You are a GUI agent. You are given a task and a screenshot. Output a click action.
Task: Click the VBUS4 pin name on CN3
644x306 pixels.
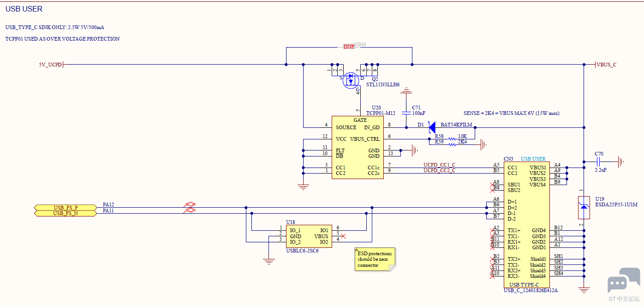tap(538, 185)
